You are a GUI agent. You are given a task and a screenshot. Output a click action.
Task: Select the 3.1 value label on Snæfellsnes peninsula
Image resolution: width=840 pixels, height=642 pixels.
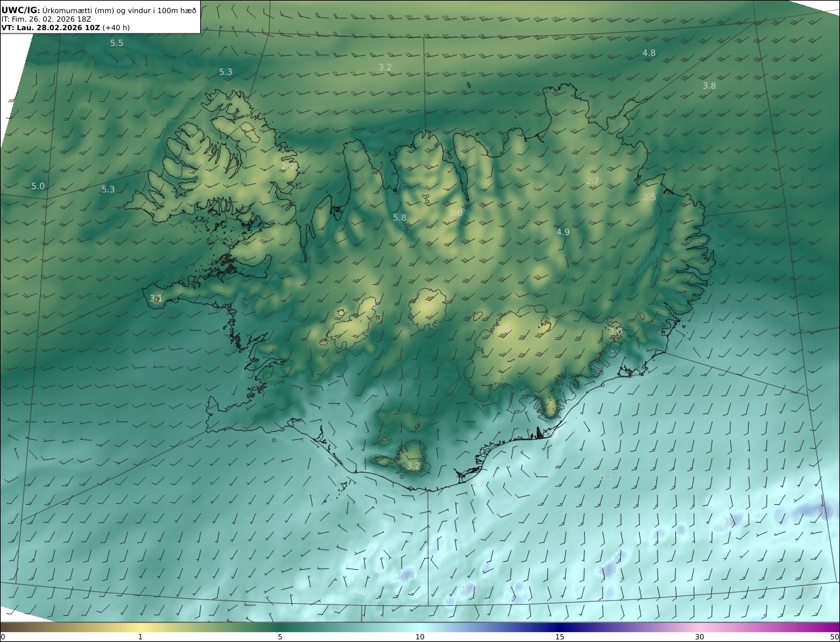[x=156, y=298]
